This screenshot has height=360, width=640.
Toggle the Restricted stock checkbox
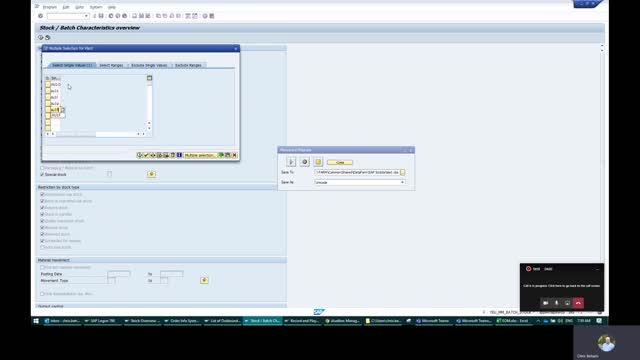[x=42, y=234]
